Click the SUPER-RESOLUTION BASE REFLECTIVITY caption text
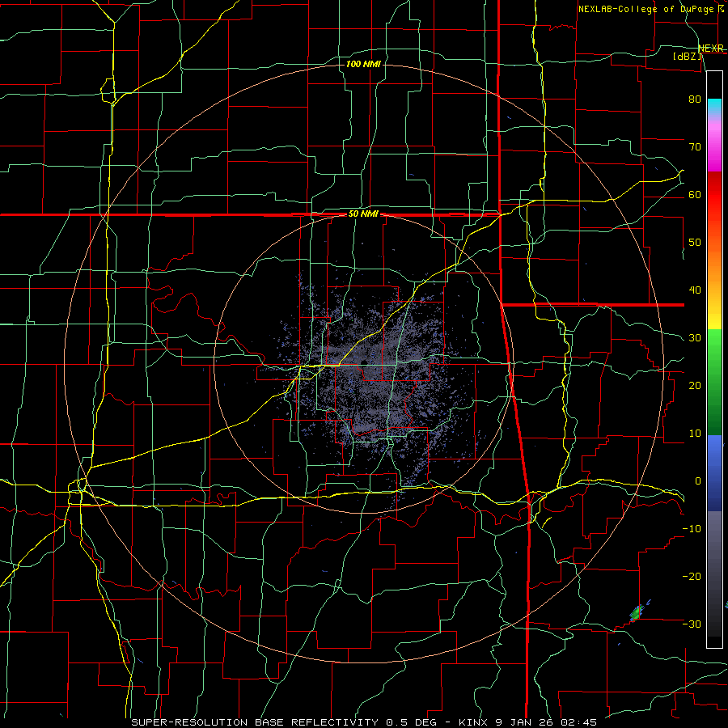728x728 pixels. coord(255,722)
